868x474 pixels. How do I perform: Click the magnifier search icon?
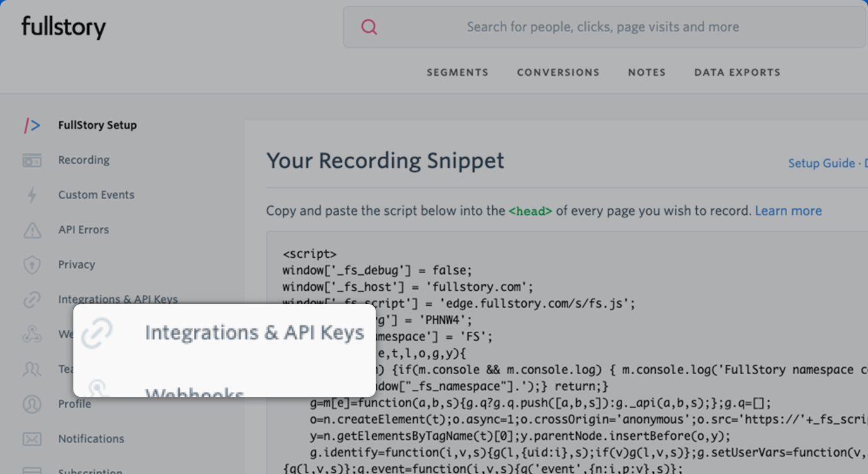coord(369,27)
